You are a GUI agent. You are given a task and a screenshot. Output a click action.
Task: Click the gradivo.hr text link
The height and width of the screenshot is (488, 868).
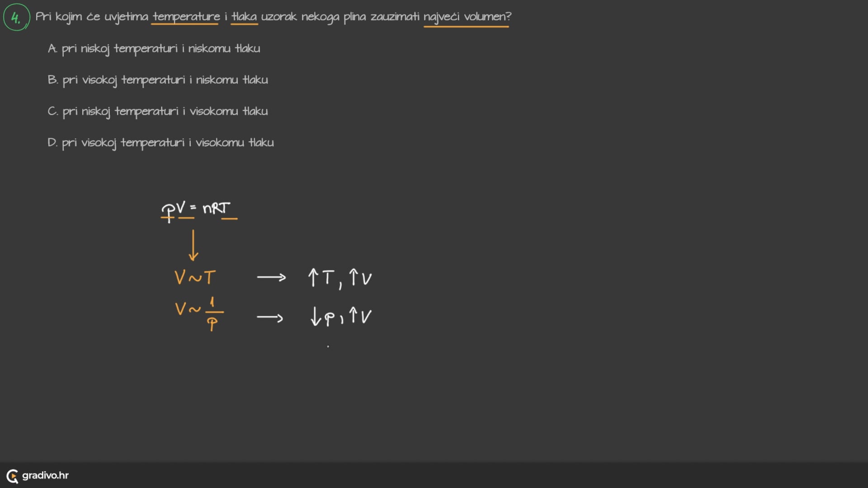[x=45, y=475]
